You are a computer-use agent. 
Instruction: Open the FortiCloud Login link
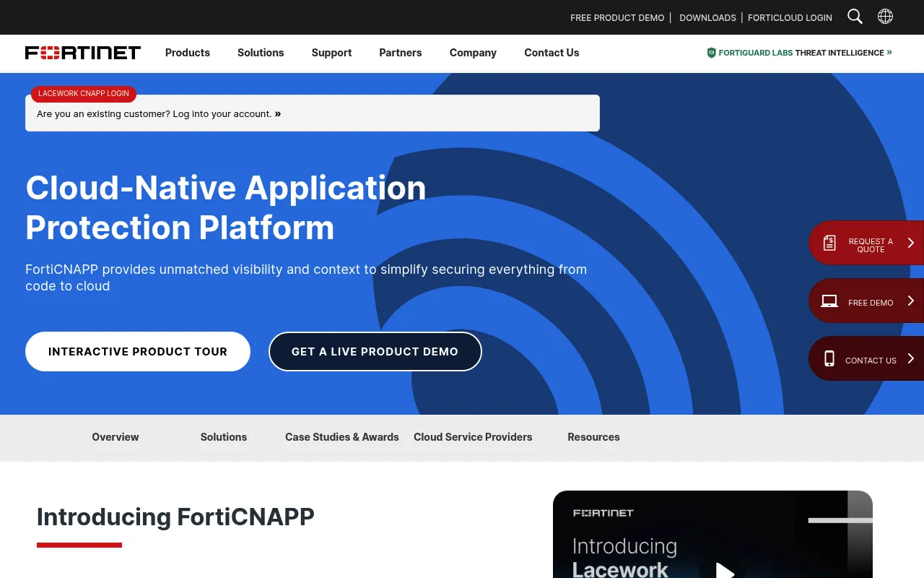pyautogui.click(x=790, y=17)
